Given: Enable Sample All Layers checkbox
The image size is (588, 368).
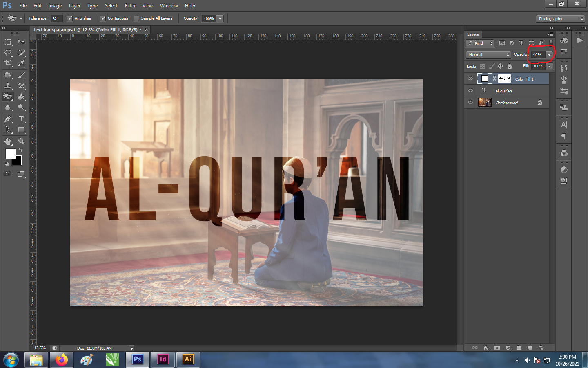Looking at the screenshot, I should pyautogui.click(x=137, y=18).
